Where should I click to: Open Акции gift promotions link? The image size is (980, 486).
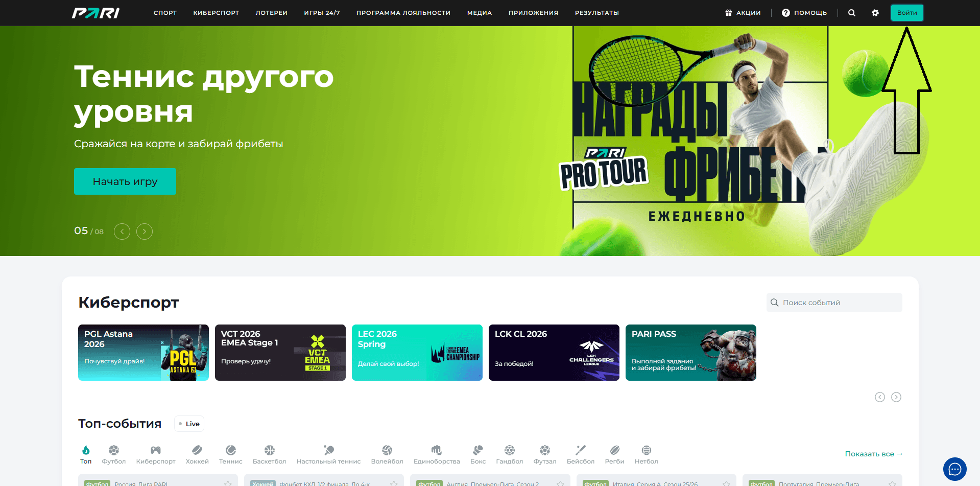pyautogui.click(x=743, y=13)
